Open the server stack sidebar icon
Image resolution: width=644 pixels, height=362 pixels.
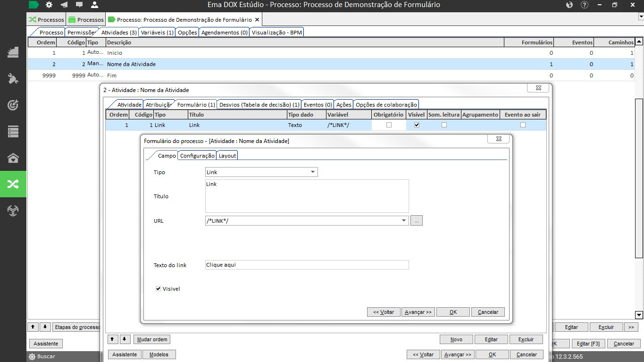click(x=13, y=131)
